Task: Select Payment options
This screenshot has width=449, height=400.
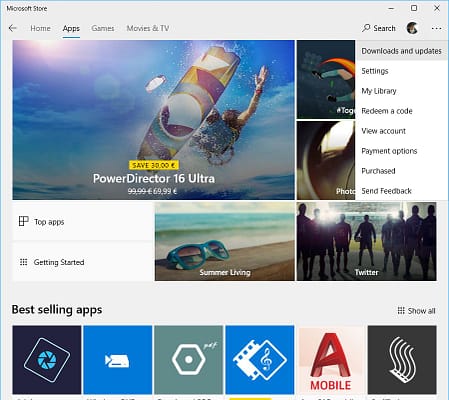Action: (x=401, y=151)
